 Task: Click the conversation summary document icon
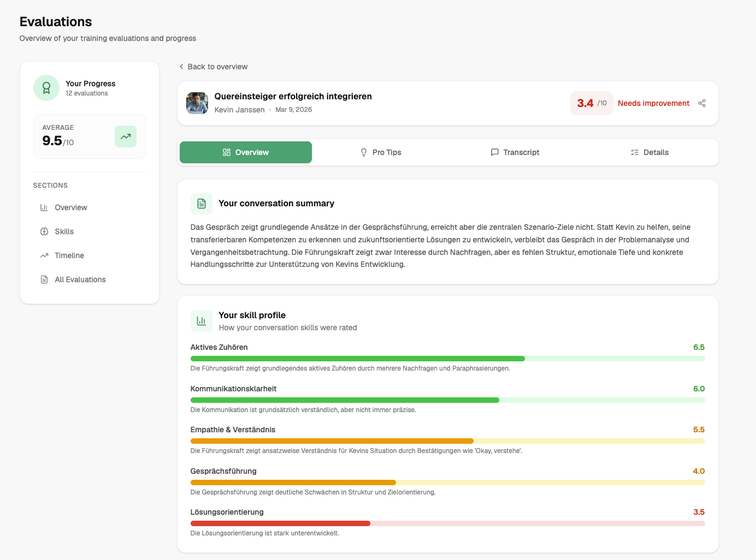pyautogui.click(x=202, y=204)
